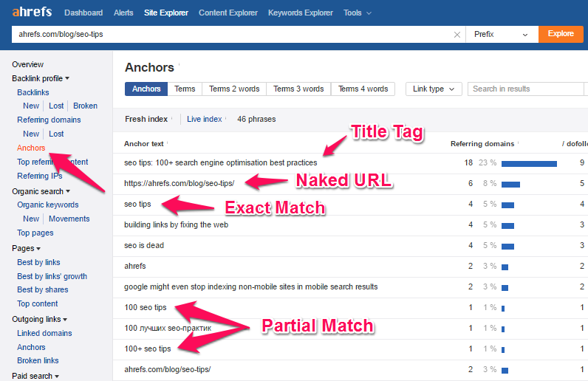Screen dimensions: 588x381
Task: Open Content Explorer in the top navigation
Action: click(x=228, y=13)
